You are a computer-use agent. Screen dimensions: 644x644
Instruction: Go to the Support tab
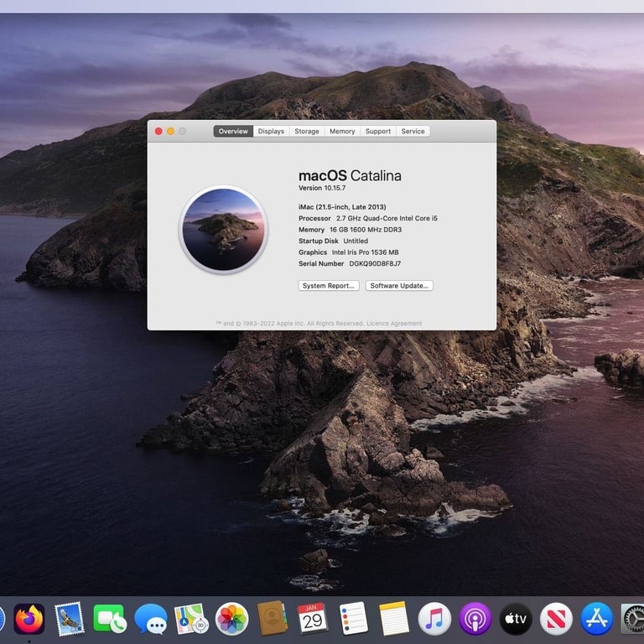point(378,132)
